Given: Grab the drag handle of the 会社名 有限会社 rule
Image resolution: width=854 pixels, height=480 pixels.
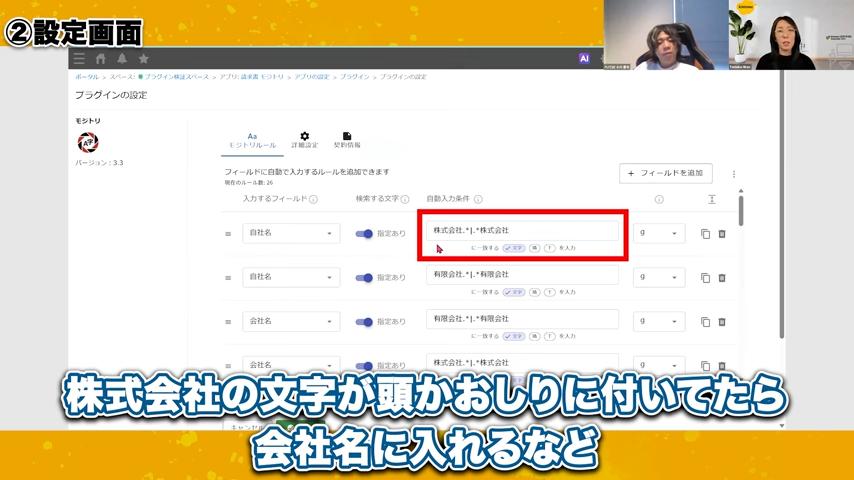Looking at the screenshot, I should (228, 322).
